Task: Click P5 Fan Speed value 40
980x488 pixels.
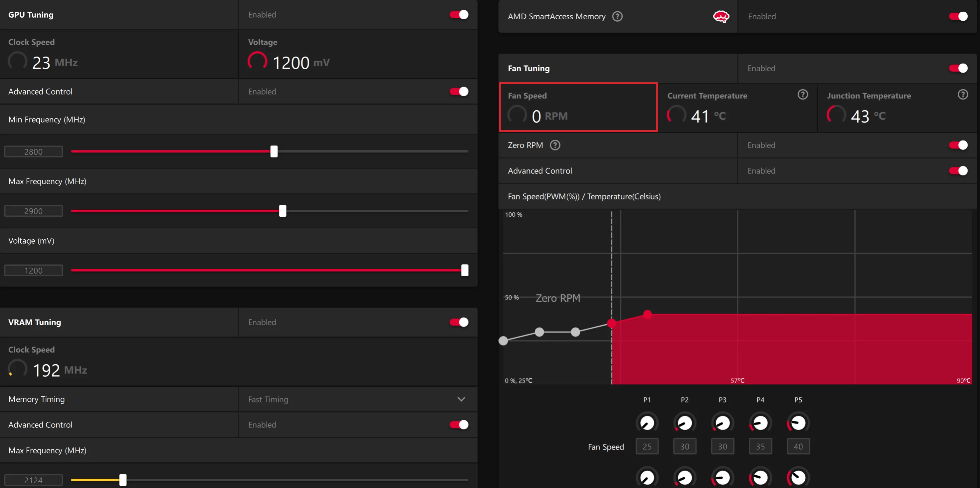Action: point(798,446)
